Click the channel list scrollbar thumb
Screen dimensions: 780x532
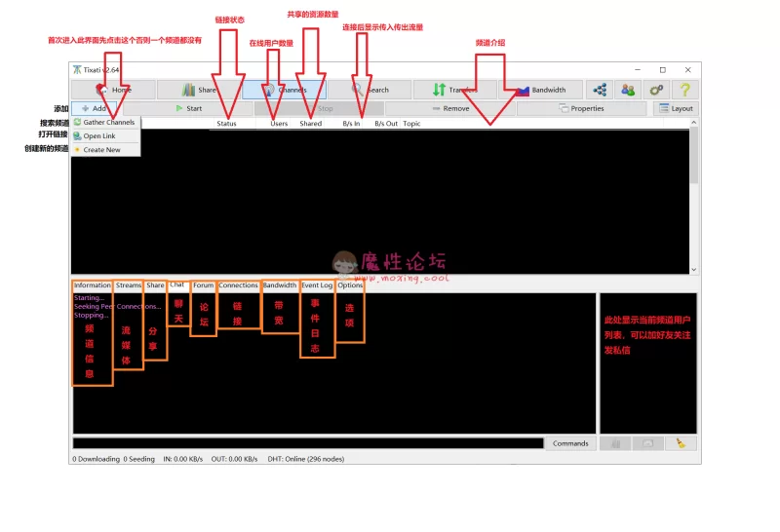click(x=693, y=155)
